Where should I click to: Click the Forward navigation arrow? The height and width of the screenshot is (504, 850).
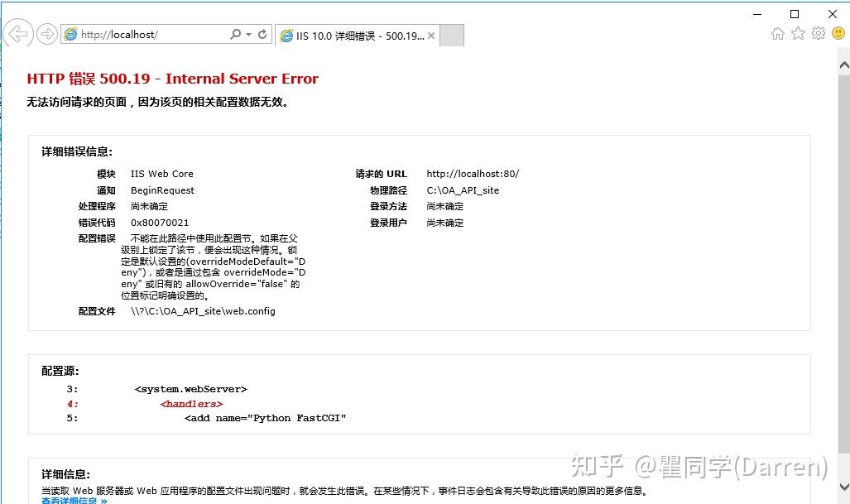[47, 34]
